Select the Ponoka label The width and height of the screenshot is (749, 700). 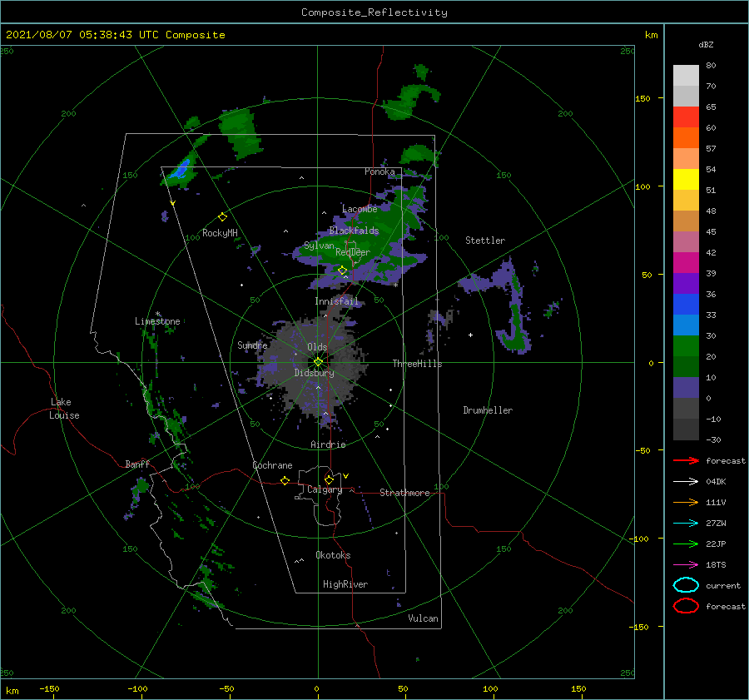coord(379,172)
